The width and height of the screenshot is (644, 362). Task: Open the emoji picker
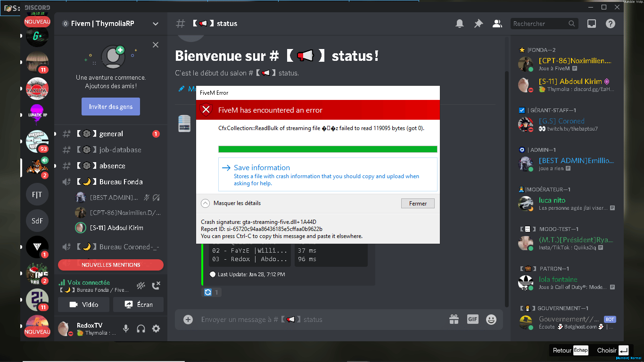[491, 320]
